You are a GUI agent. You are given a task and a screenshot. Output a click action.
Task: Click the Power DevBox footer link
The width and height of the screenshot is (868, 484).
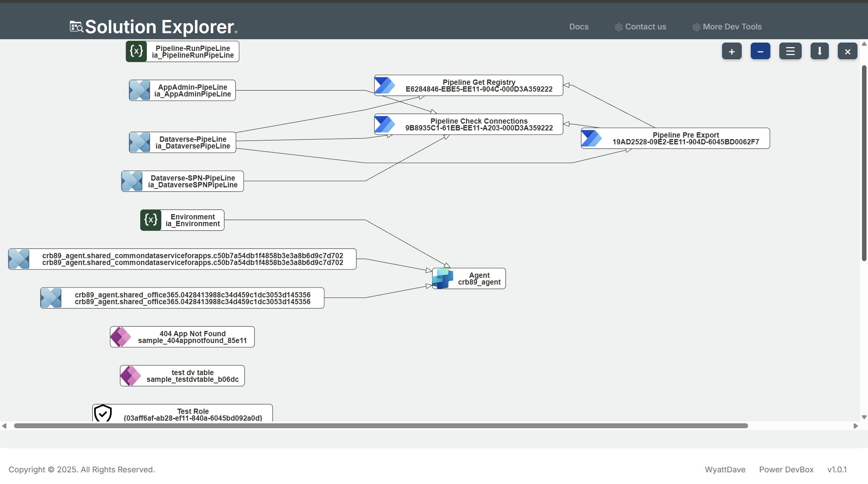786,469
